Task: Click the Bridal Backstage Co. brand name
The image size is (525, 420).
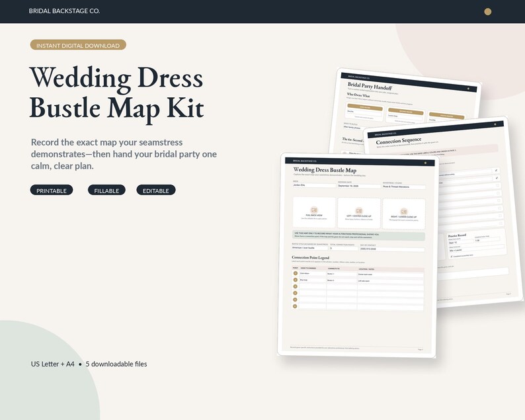Action: tap(64, 11)
